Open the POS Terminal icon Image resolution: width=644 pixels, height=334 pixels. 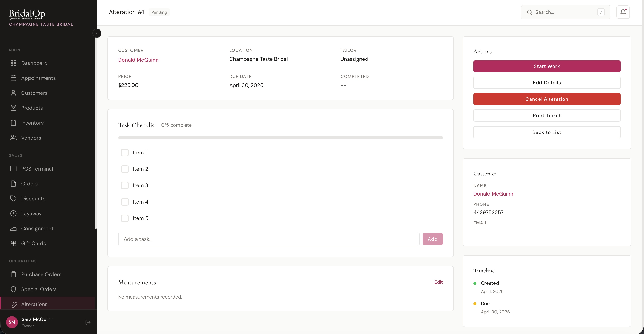(x=13, y=168)
